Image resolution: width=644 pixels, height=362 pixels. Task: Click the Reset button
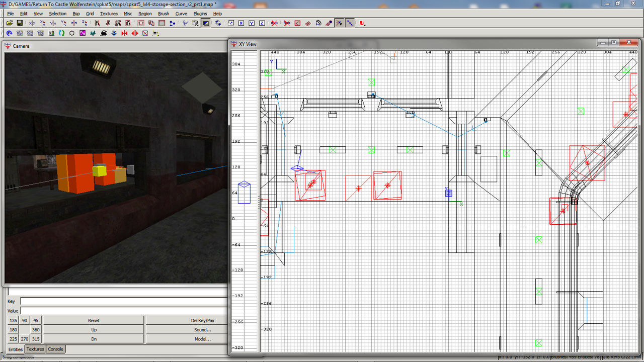pos(94,320)
